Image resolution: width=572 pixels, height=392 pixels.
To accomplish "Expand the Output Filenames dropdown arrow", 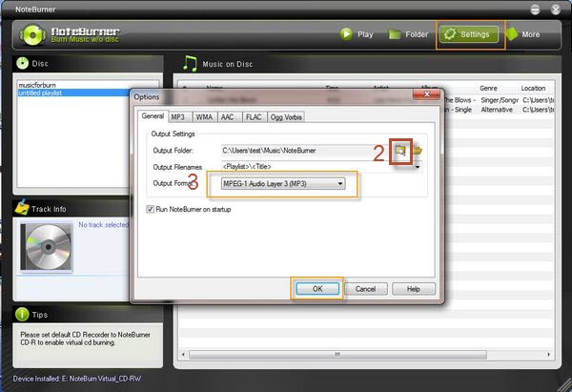I will 418,167.
